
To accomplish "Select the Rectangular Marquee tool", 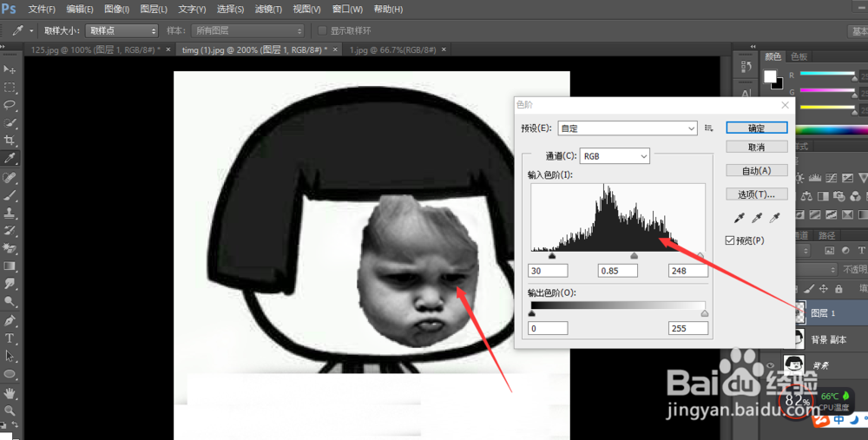I will pyautogui.click(x=10, y=88).
